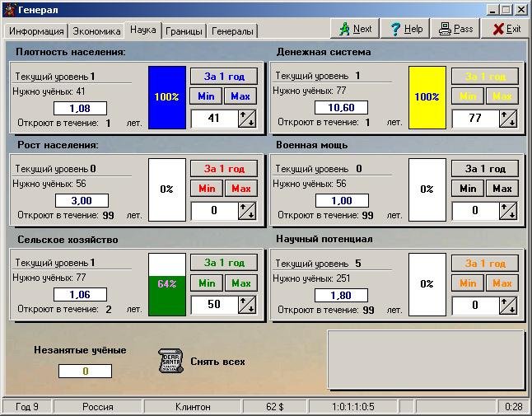Click spinner arrows for Научный потенциал
The width and height of the screenshot is (532, 416).
pyautogui.click(x=508, y=305)
